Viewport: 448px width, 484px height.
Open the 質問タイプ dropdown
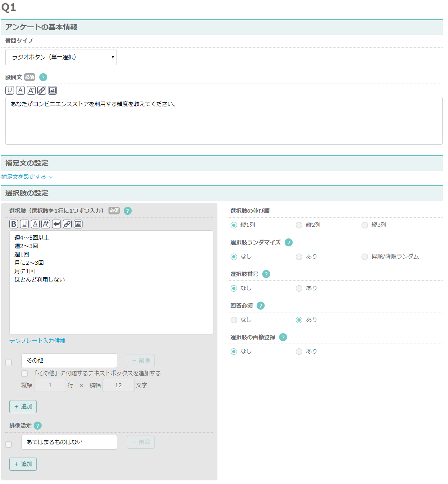tap(61, 57)
